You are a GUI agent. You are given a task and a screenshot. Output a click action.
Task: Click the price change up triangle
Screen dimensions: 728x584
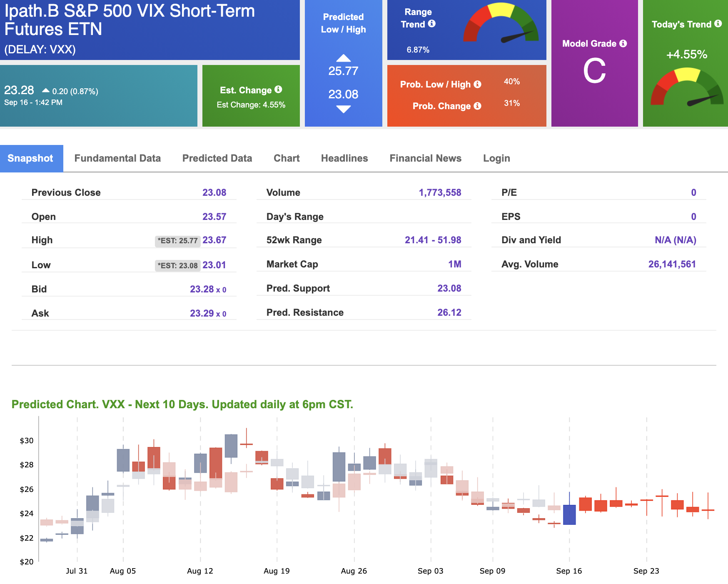point(46,90)
